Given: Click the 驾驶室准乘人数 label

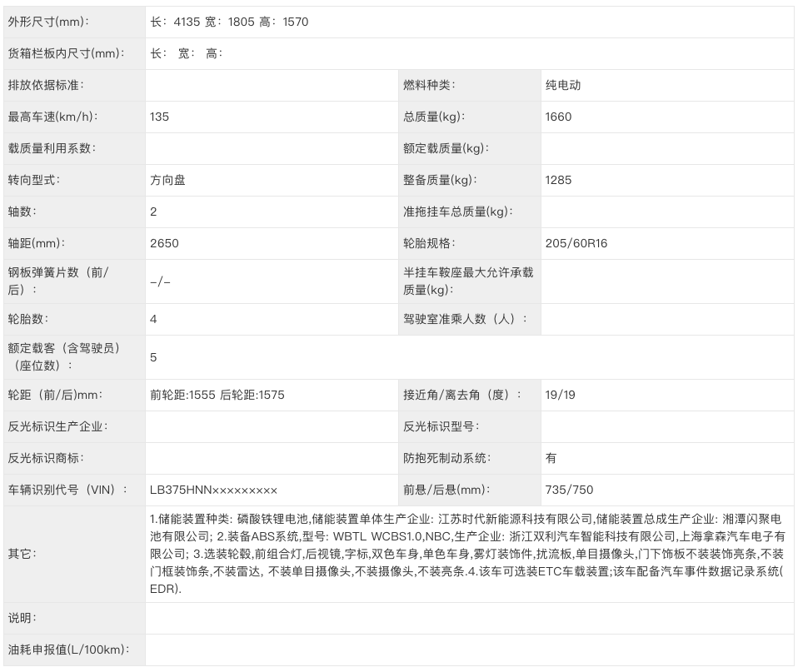Looking at the screenshot, I should click(x=465, y=319).
